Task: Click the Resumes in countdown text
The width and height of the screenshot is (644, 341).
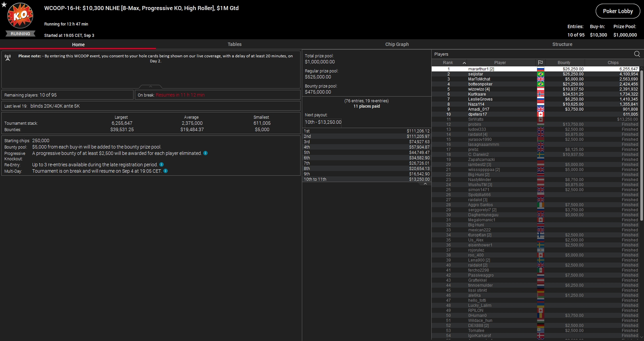Action: tap(180, 95)
